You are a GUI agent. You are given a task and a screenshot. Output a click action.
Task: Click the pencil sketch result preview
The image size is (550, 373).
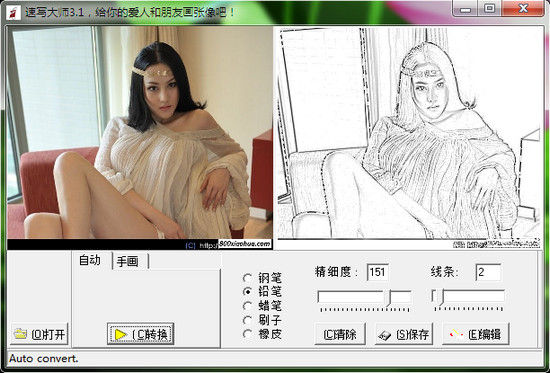(x=409, y=138)
